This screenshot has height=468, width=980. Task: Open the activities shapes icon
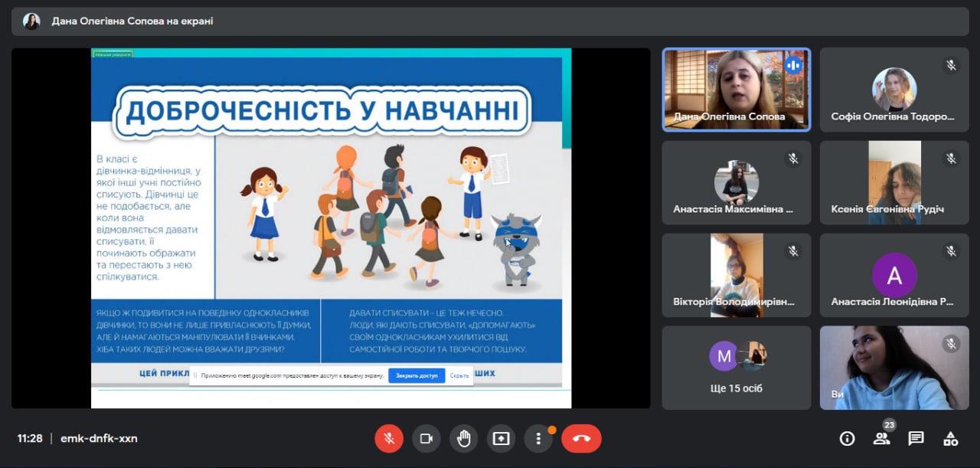[x=950, y=438]
